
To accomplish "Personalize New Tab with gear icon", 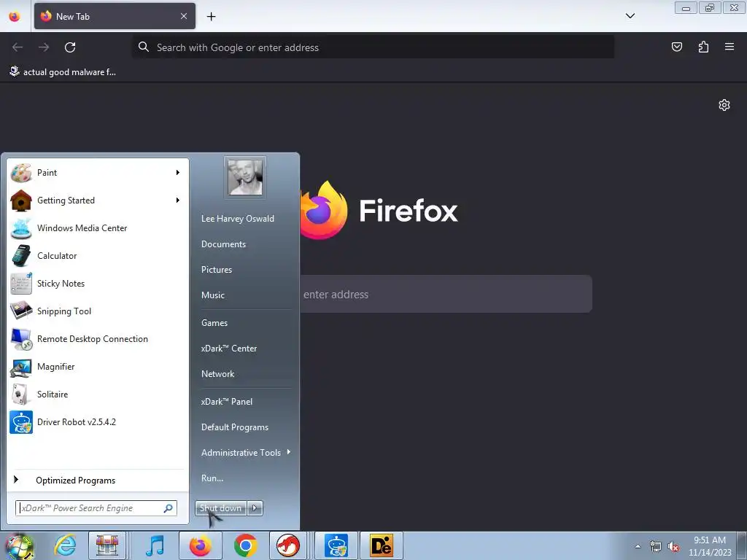I will 724,105.
